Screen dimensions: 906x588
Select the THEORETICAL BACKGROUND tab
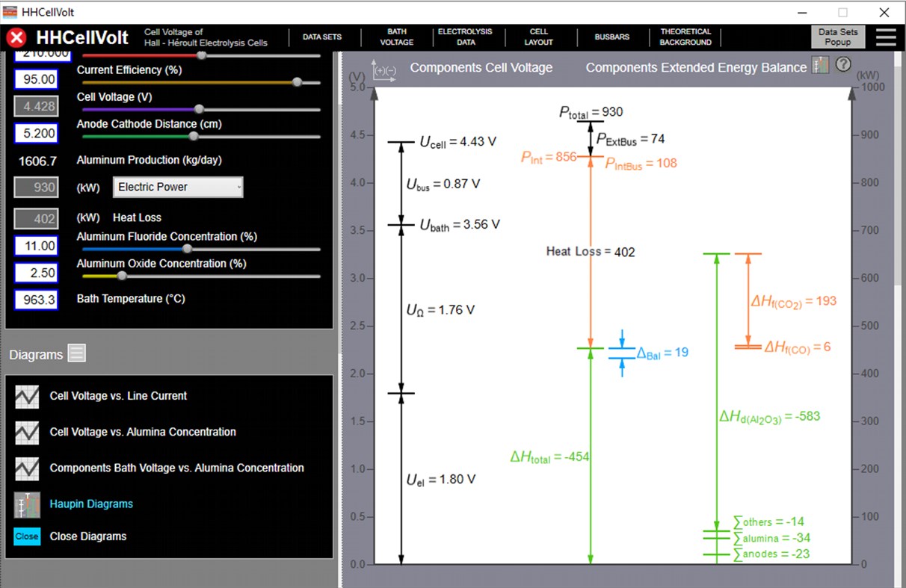685,36
